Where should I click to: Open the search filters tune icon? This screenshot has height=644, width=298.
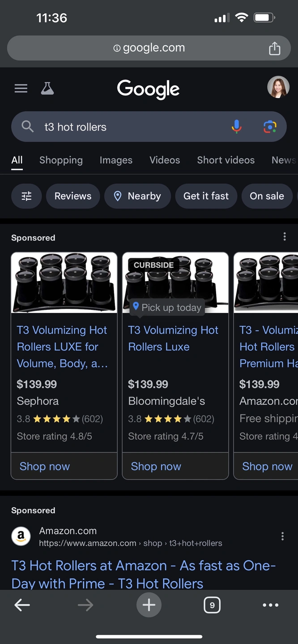pos(26,196)
